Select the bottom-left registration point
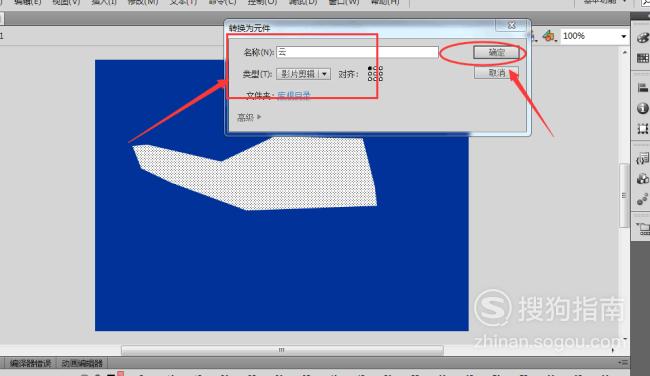The height and width of the screenshot is (376, 650). (370, 79)
